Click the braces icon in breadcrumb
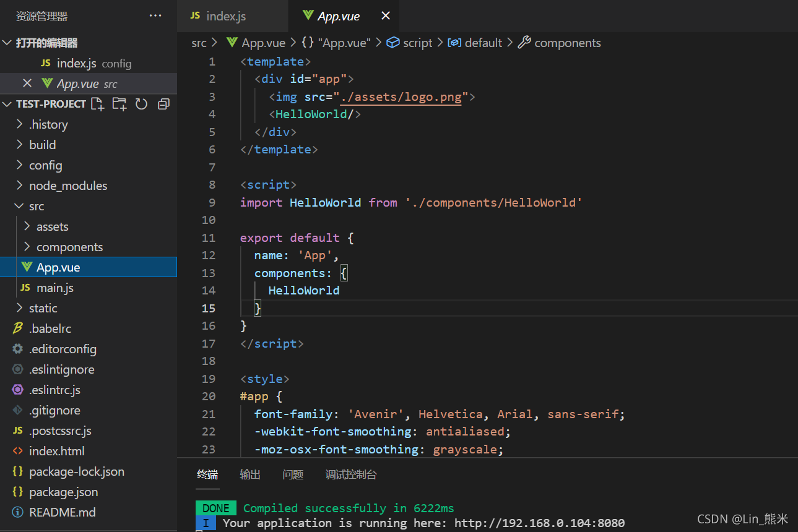Image resolution: width=798 pixels, height=532 pixels. point(308,43)
